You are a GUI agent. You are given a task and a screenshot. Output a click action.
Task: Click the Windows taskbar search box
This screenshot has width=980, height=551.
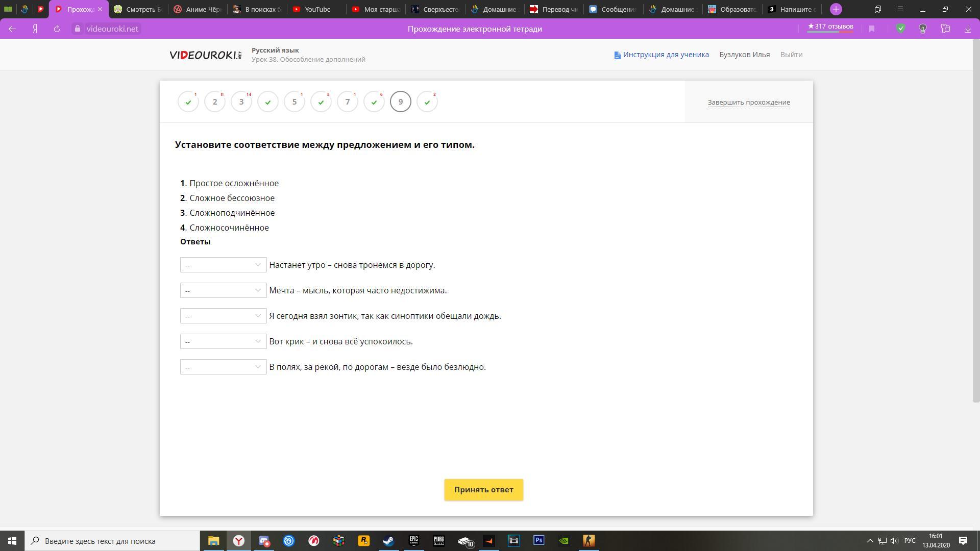point(112,541)
